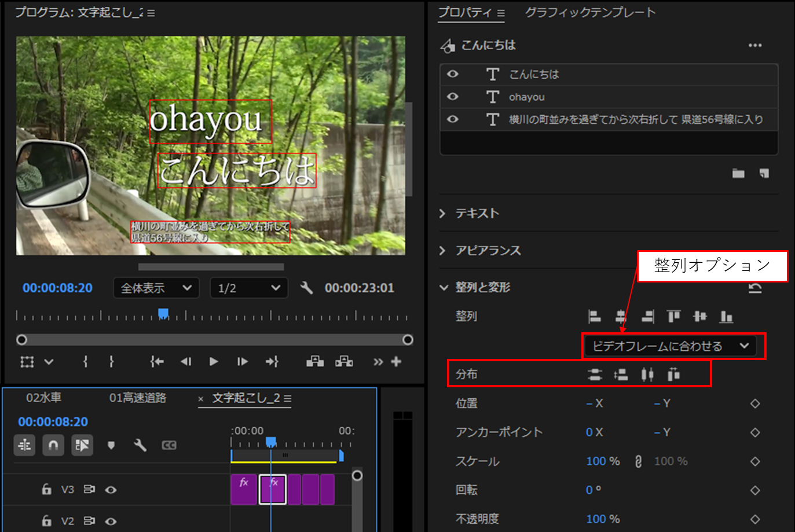The image size is (795, 532).
Task: Open the ビデオフレームに合わせる dropdown
Action: point(672,346)
